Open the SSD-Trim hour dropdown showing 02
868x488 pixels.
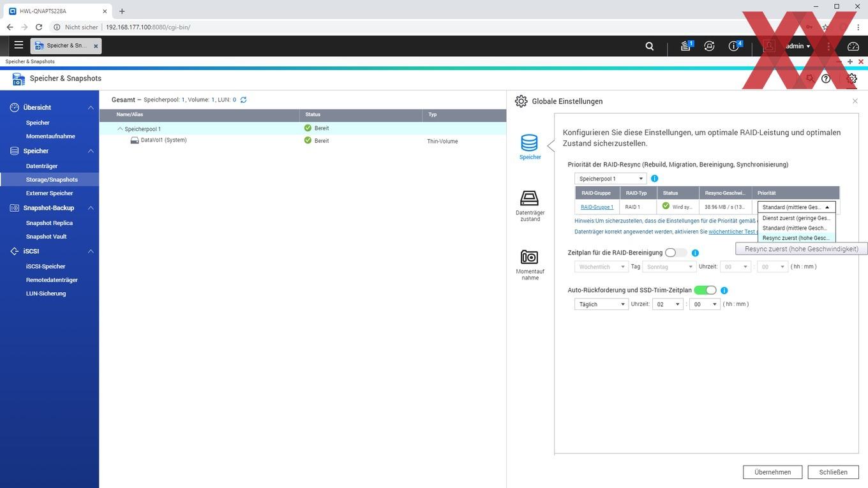pos(668,304)
